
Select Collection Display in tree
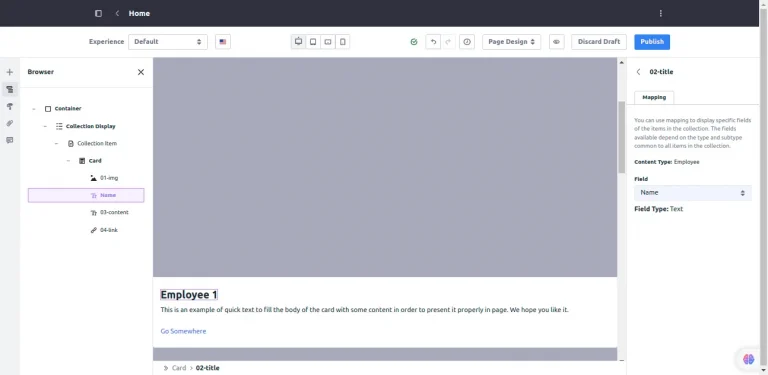point(91,126)
